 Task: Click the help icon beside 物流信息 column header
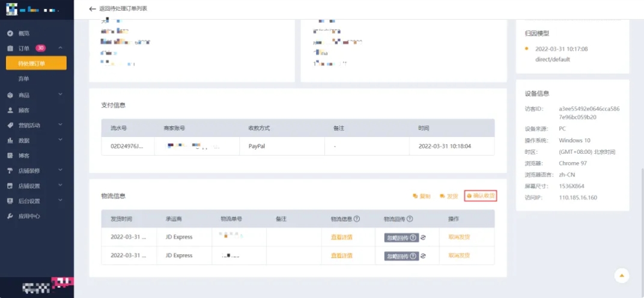pos(357,219)
